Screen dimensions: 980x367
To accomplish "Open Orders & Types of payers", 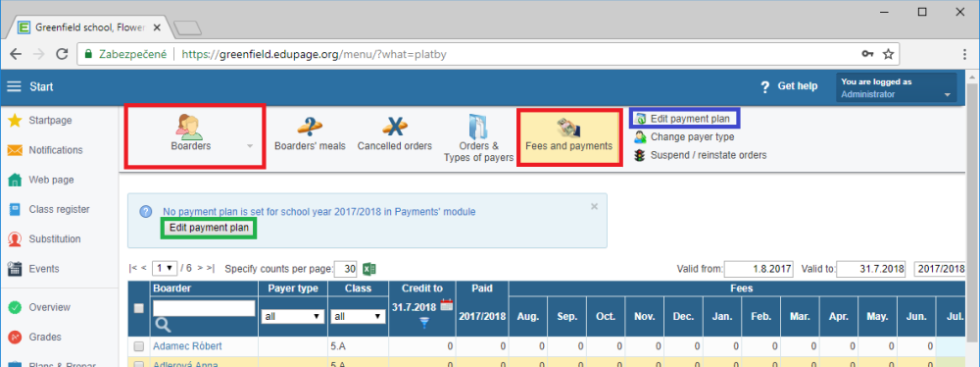I will [479, 139].
